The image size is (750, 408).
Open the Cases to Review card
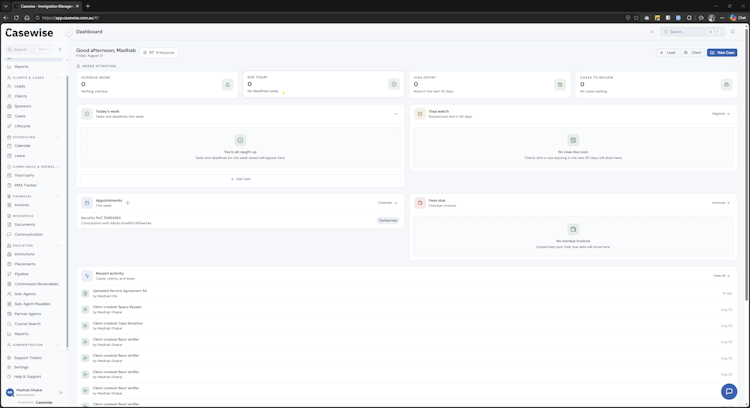[x=656, y=85]
